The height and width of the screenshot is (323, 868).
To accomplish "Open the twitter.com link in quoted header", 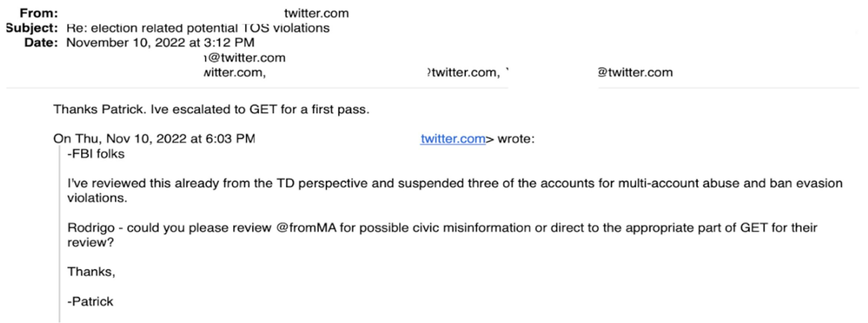I will click(452, 140).
